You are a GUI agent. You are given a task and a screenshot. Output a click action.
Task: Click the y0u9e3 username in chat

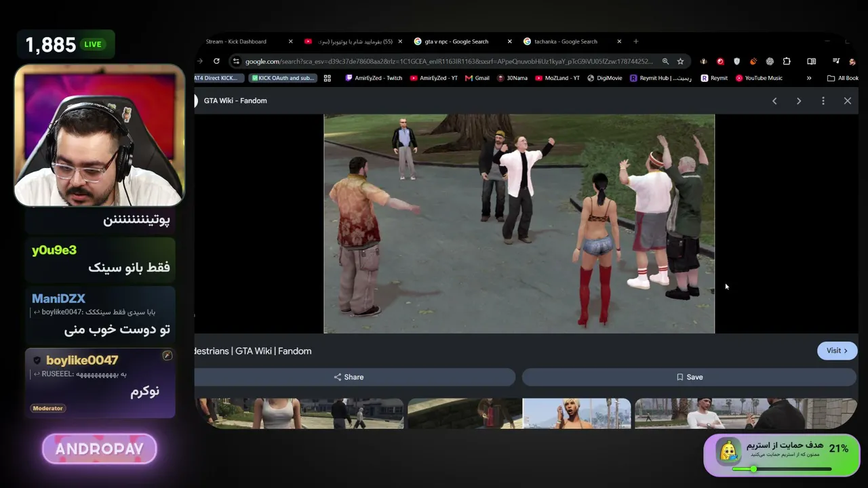54,250
